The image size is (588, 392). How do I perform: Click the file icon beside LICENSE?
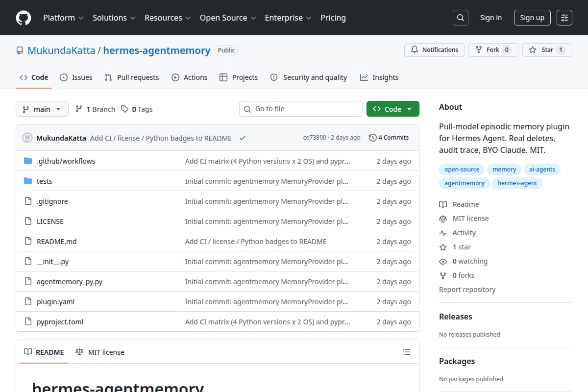click(x=28, y=221)
